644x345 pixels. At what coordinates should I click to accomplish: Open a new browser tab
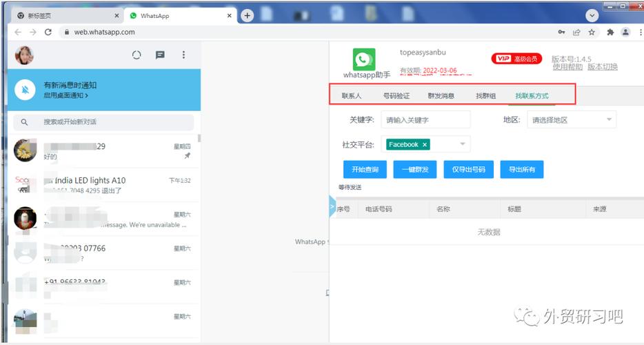(248, 16)
